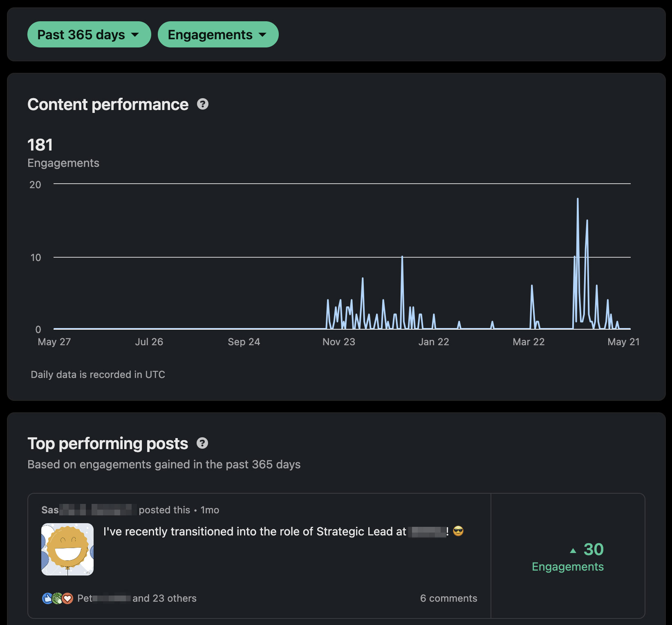672x625 pixels.
Task: Open the smiling balloon post thumbnail
Action: coord(67,549)
